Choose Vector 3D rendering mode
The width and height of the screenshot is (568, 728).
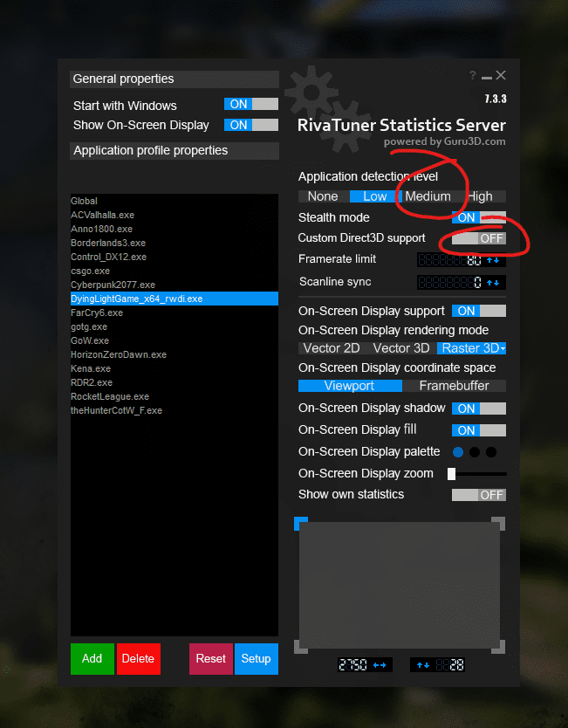pyautogui.click(x=401, y=348)
